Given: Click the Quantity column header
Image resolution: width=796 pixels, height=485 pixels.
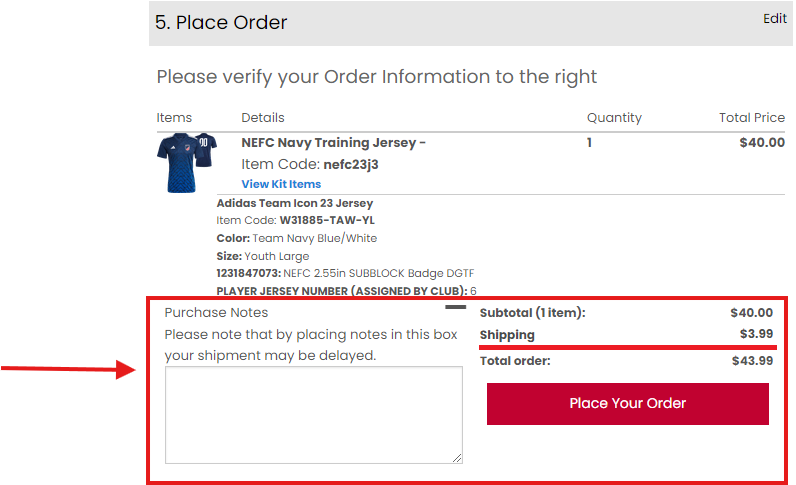Looking at the screenshot, I should (x=614, y=118).
